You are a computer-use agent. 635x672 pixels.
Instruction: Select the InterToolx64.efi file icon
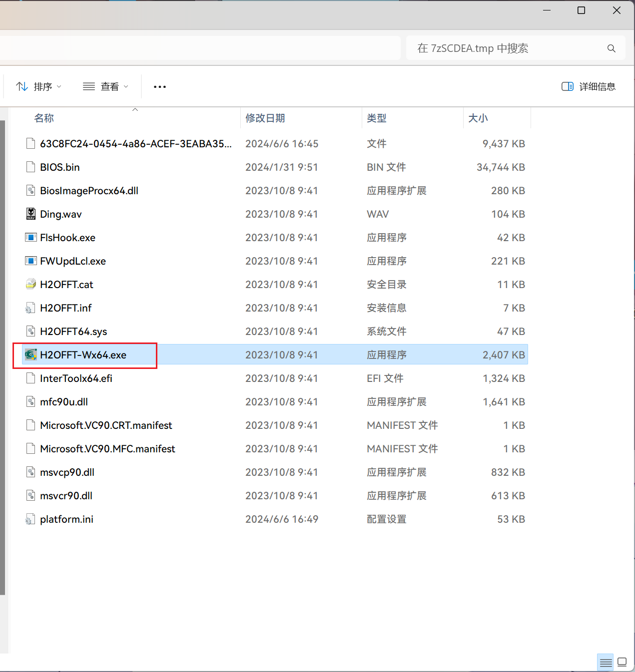tap(31, 378)
